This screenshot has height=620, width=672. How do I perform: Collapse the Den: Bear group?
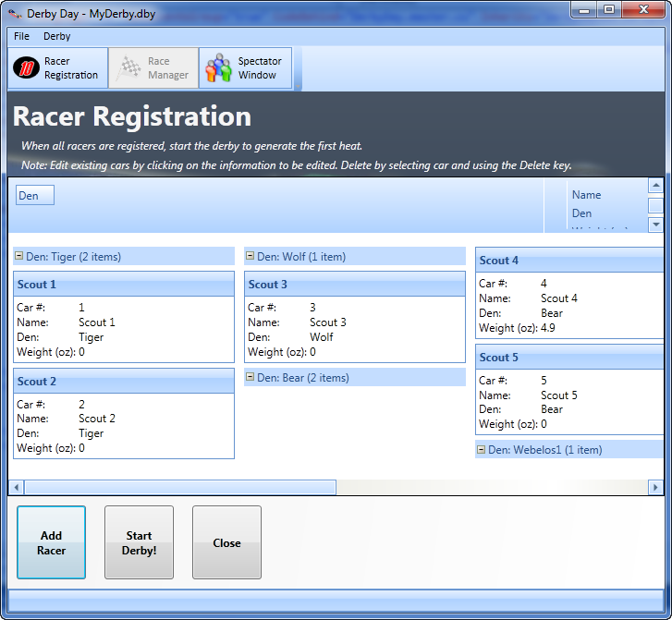(250, 377)
